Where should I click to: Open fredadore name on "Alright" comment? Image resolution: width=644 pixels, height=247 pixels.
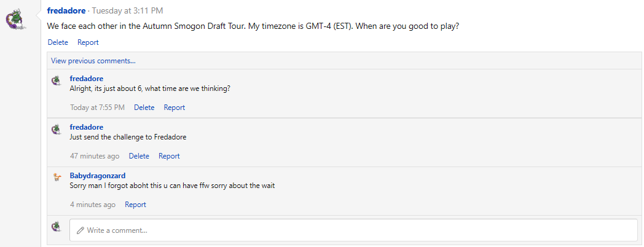(87, 78)
